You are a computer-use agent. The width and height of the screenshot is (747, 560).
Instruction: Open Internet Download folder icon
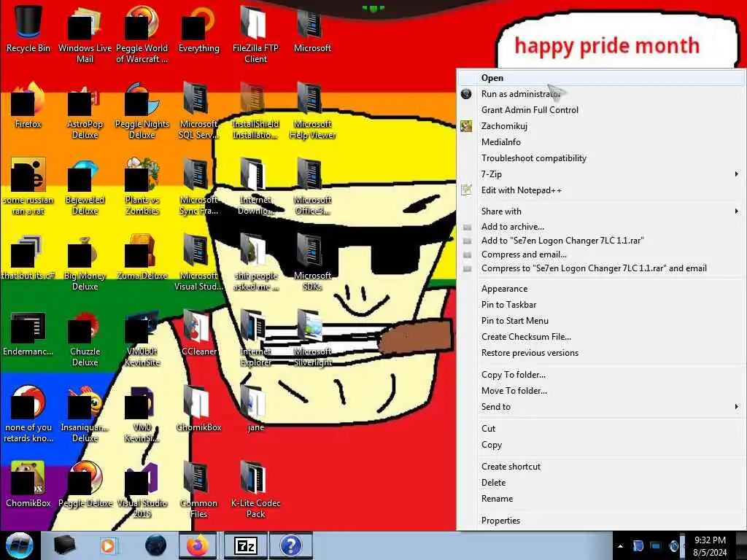click(x=255, y=187)
